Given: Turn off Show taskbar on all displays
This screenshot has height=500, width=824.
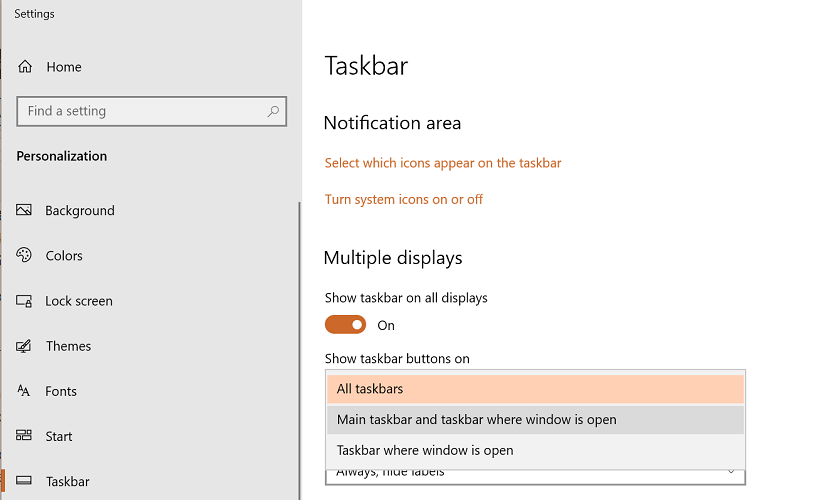Looking at the screenshot, I should [x=345, y=325].
